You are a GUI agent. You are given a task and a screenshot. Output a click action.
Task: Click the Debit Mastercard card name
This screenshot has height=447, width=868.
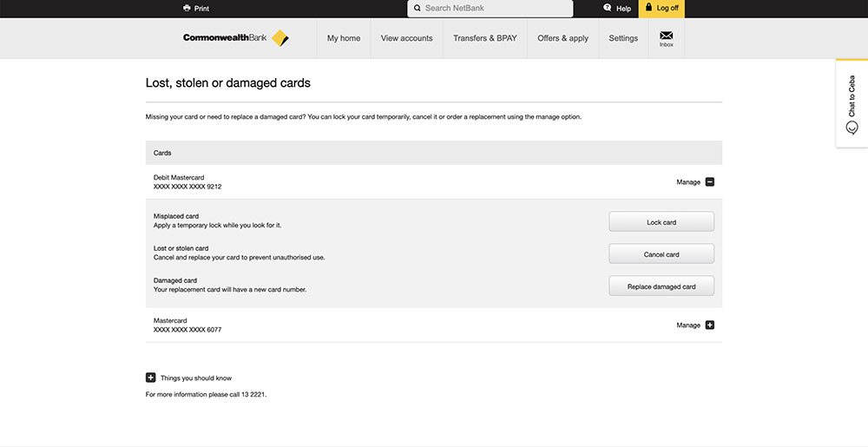point(179,178)
